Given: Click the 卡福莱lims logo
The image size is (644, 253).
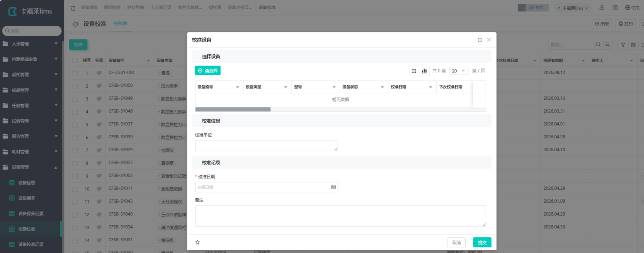Looking at the screenshot, I should pyautogui.click(x=30, y=11).
